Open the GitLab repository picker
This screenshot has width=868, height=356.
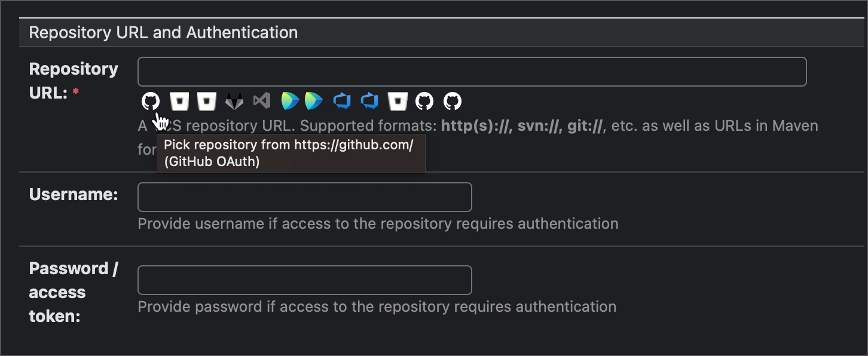pyautogui.click(x=234, y=101)
